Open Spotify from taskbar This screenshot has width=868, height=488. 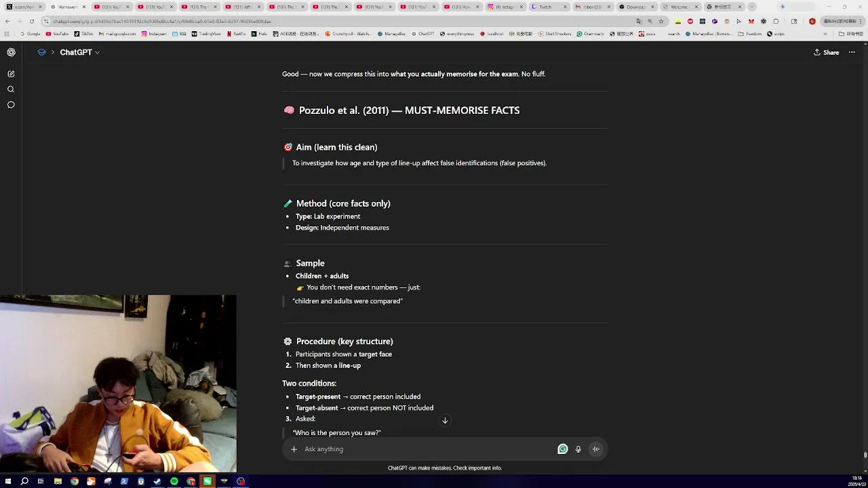[x=174, y=481]
